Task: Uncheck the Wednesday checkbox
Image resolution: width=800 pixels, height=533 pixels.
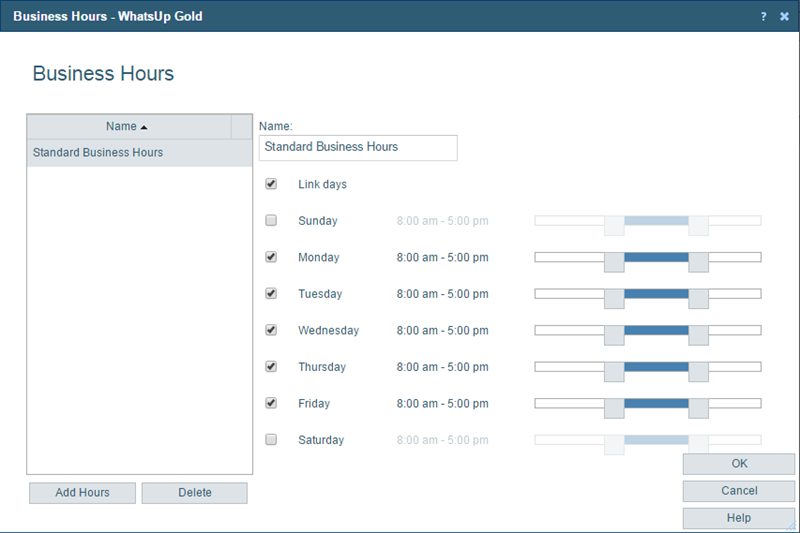Action: pyautogui.click(x=271, y=330)
